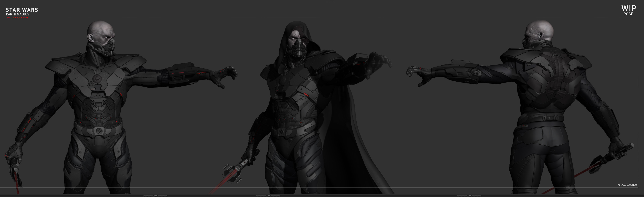Image resolution: width=644 pixels, height=197 pixels.
Task: Click the divider arrows beneath the bald front-view figure
Action: click(155, 196)
